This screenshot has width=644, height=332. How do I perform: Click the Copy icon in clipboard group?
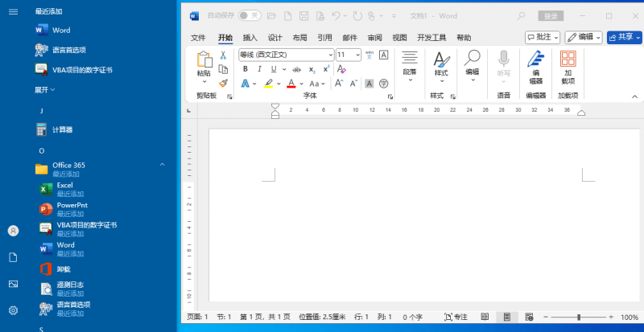(223, 69)
